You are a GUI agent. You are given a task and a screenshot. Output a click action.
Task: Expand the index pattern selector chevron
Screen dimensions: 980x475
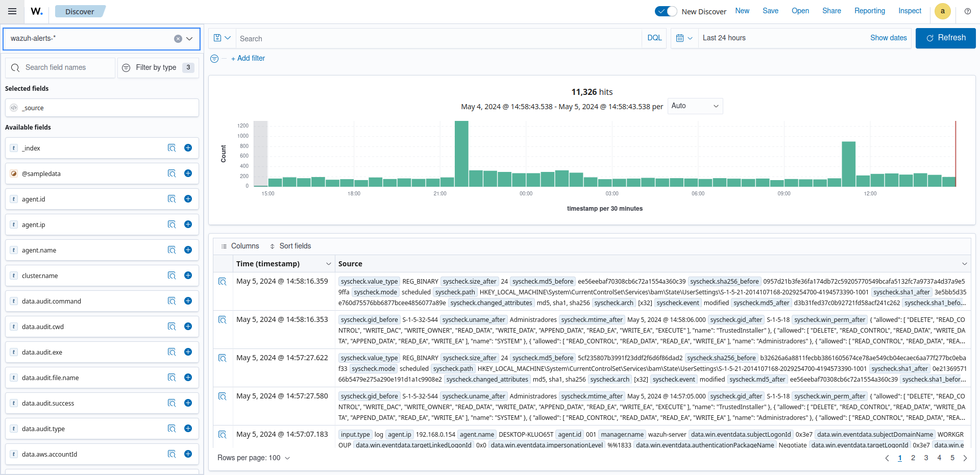point(189,39)
